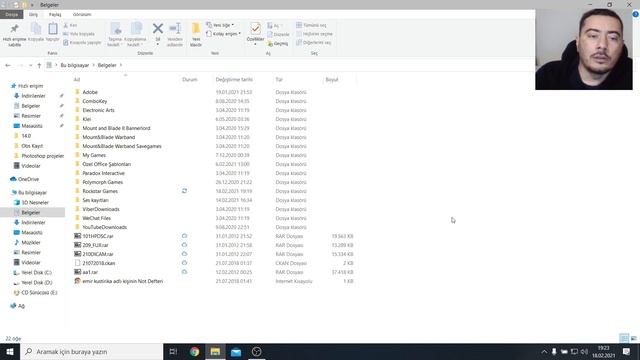Open the Kolay erişim dropdown
Viewport: 640px width, 360px height.
(223, 34)
